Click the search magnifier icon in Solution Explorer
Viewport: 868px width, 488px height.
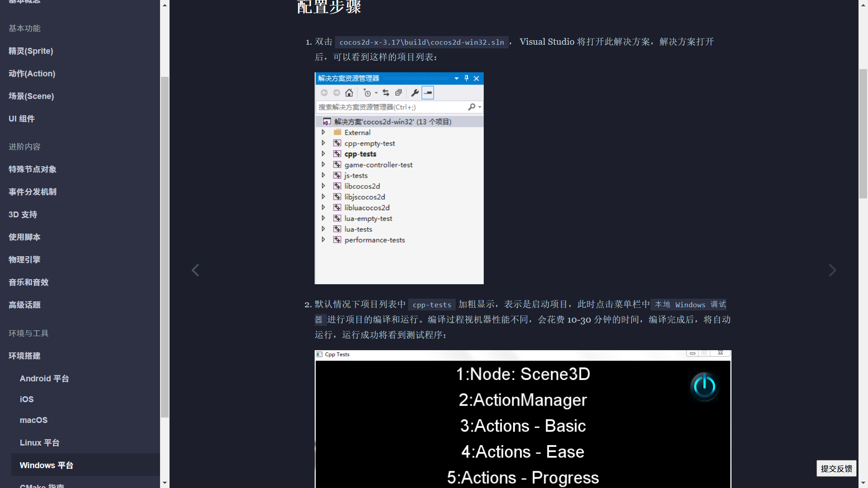(472, 107)
